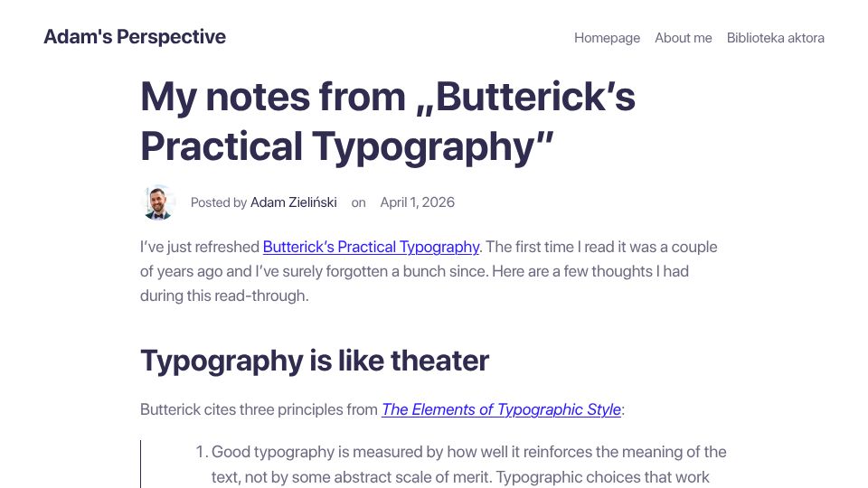Open author link Adam Zieliński
Screen dimensions: 868x488
coord(293,202)
